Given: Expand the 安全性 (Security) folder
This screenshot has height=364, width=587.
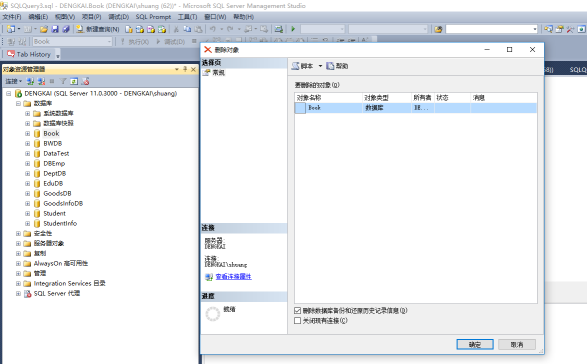Looking at the screenshot, I should (x=18, y=234).
